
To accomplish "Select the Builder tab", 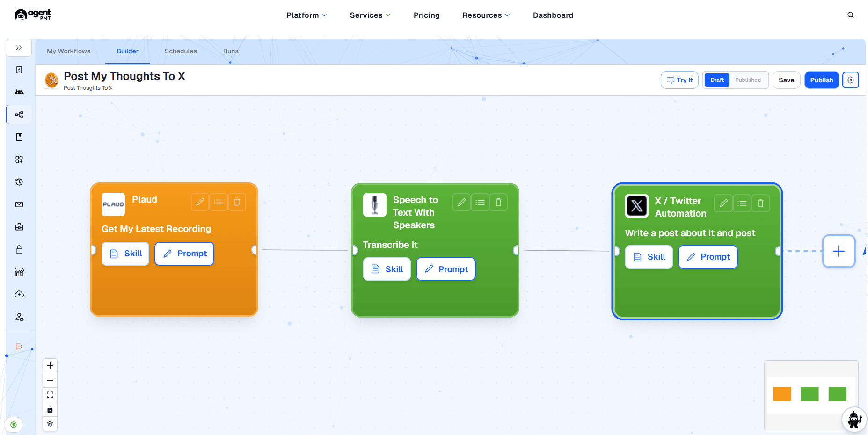I will 127,51.
